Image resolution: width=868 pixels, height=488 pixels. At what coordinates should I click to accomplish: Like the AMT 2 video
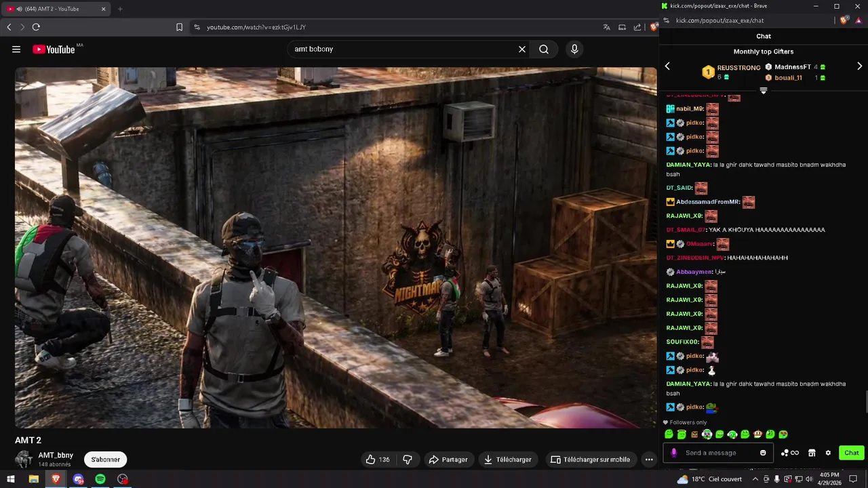point(378,460)
